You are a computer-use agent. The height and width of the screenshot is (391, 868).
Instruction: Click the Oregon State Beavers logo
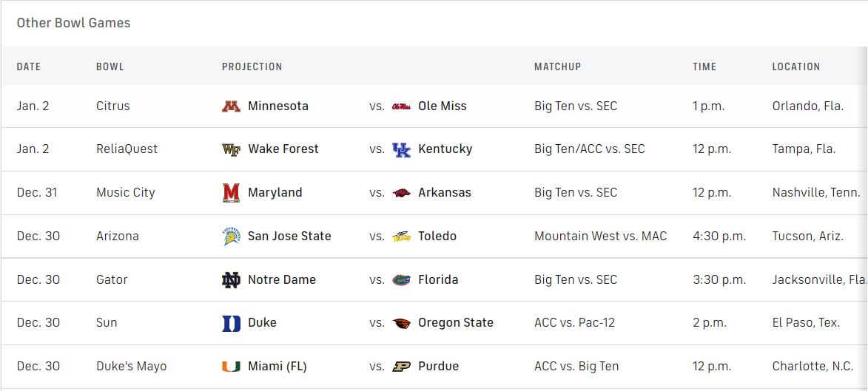click(x=401, y=323)
